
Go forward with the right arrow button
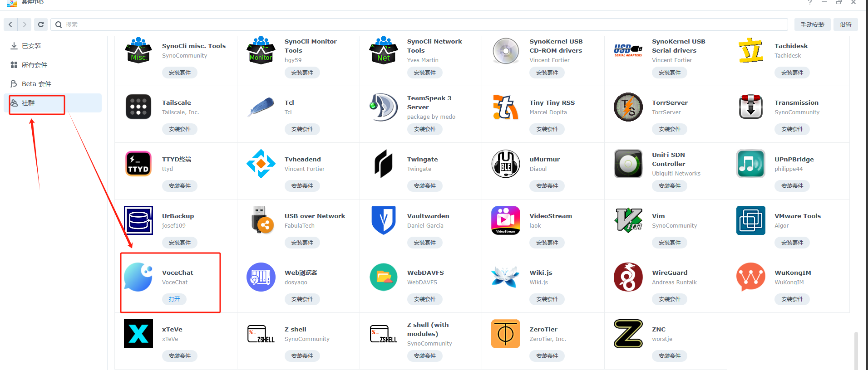tap(25, 24)
